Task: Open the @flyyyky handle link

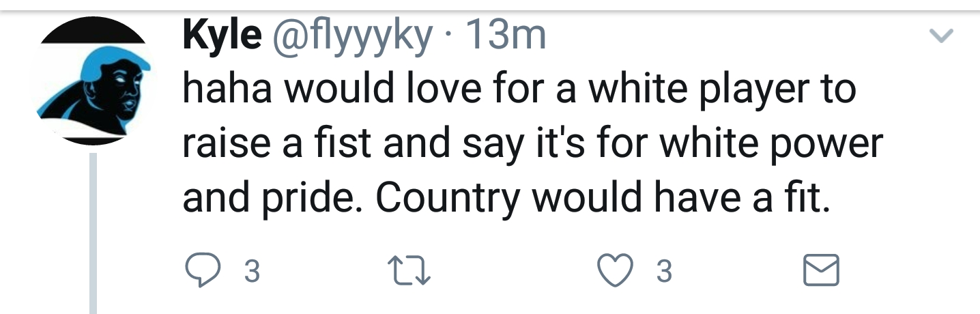Action: [352, 38]
